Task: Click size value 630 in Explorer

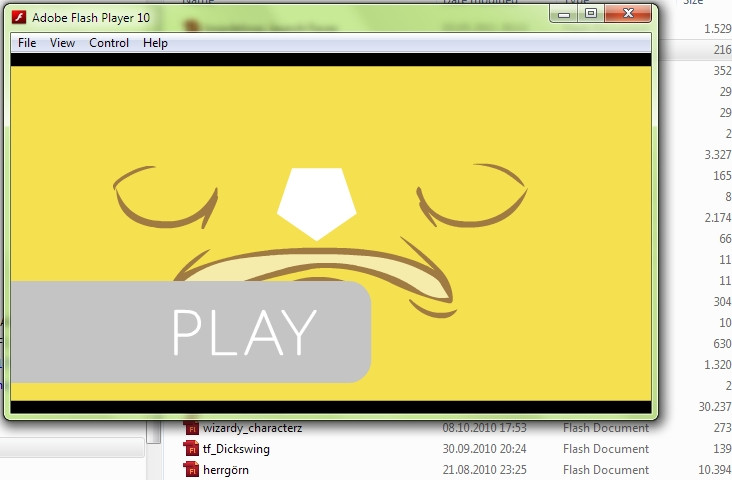Action: click(x=722, y=344)
